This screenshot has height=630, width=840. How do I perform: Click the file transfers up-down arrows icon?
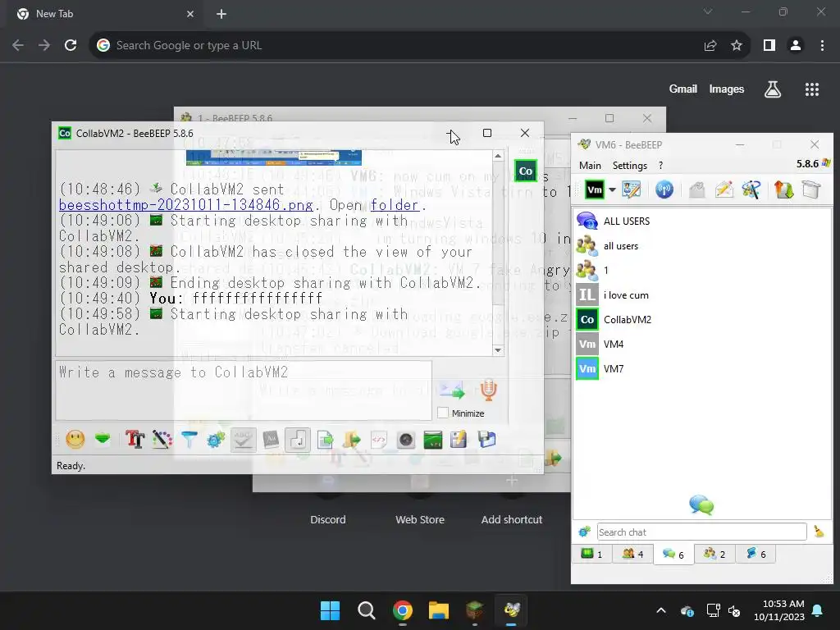[783, 189]
